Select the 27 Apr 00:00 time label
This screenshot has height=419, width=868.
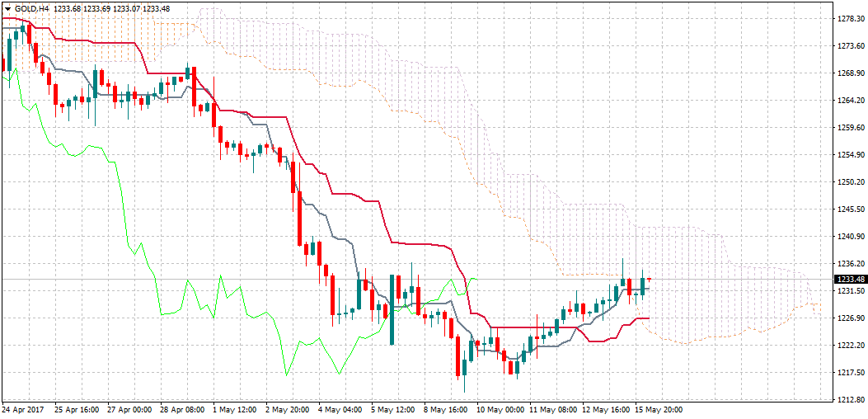point(130,409)
